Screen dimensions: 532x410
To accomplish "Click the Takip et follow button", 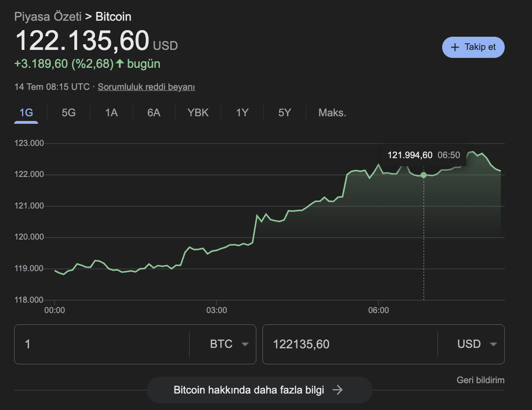I will 473,47.
